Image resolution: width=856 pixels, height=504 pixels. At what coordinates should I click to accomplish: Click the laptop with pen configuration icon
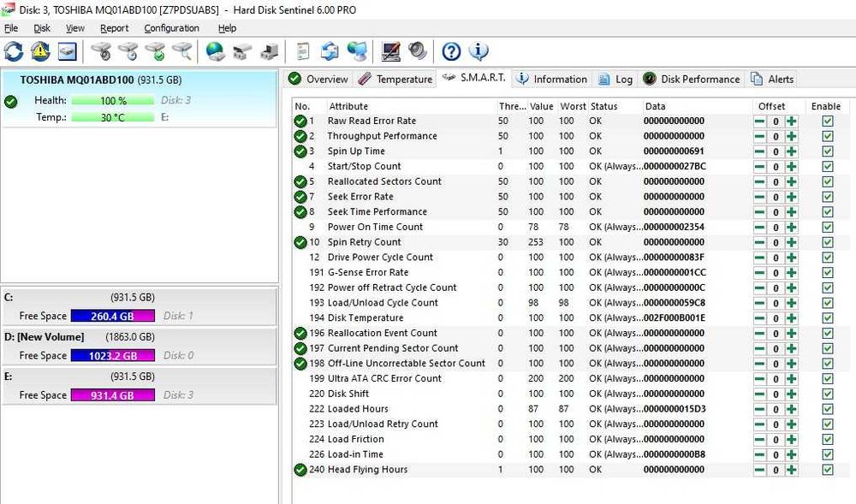(x=391, y=52)
